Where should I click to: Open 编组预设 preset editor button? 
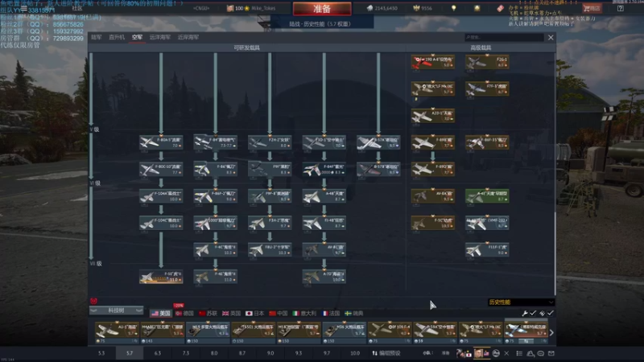tap(386, 353)
